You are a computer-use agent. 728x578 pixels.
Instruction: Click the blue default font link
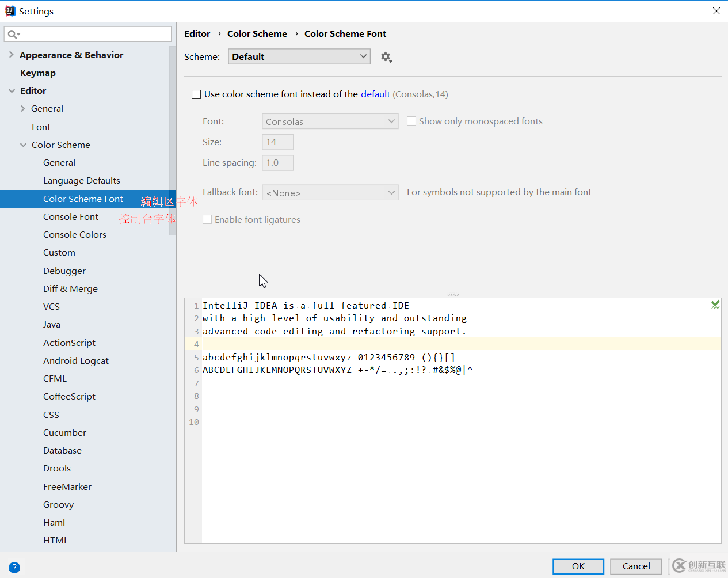[x=375, y=94]
